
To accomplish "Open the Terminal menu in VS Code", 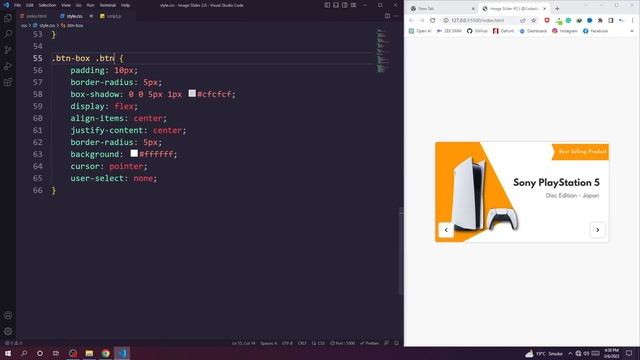I will [108, 5].
